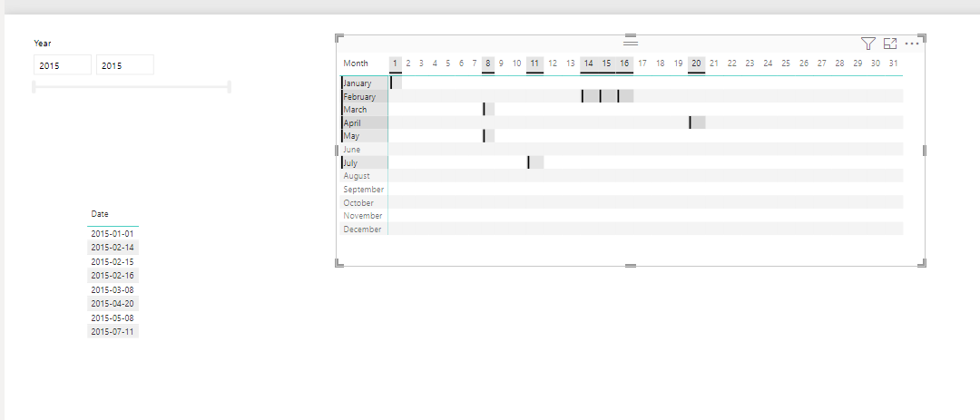Select the July row header
The image size is (980, 420).
365,162
